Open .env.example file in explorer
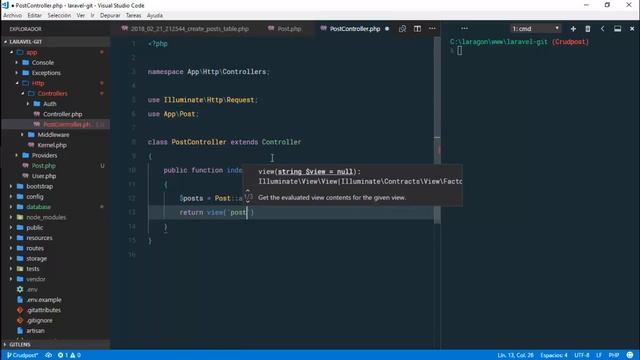The image size is (640, 360). (44, 300)
